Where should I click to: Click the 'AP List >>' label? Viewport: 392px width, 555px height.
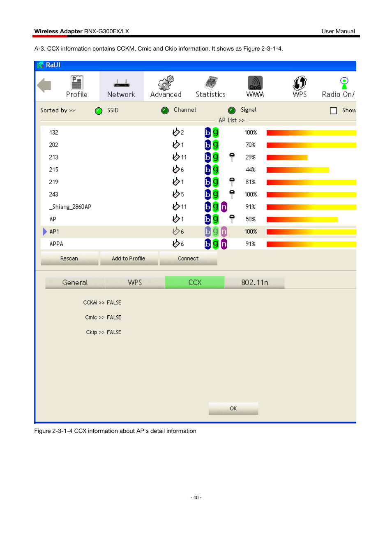tap(232, 120)
